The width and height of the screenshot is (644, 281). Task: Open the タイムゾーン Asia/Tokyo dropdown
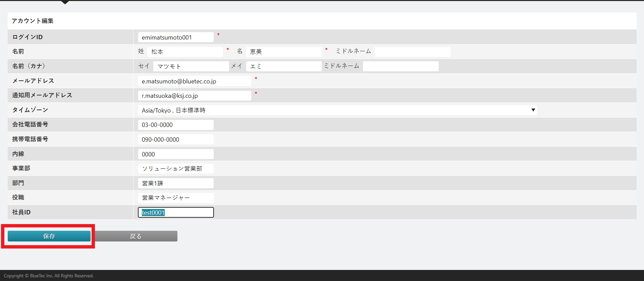pyautogui.click(x=337, y=110)
